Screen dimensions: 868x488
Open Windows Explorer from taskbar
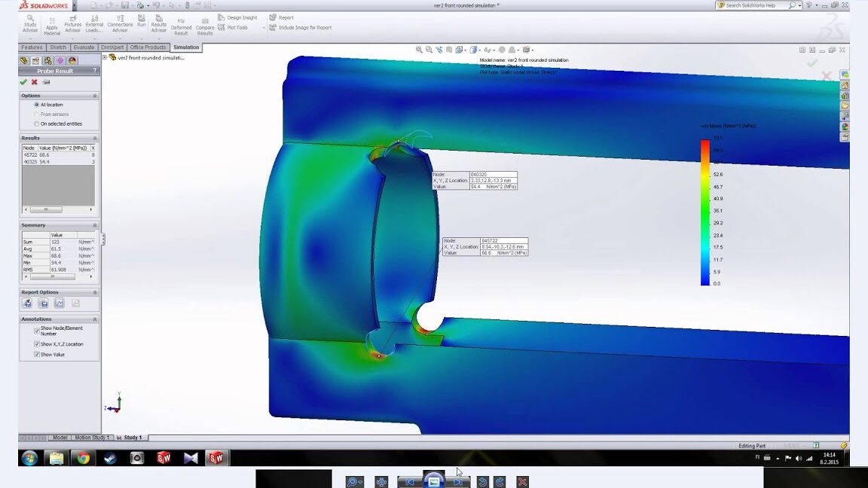[56, 458]
